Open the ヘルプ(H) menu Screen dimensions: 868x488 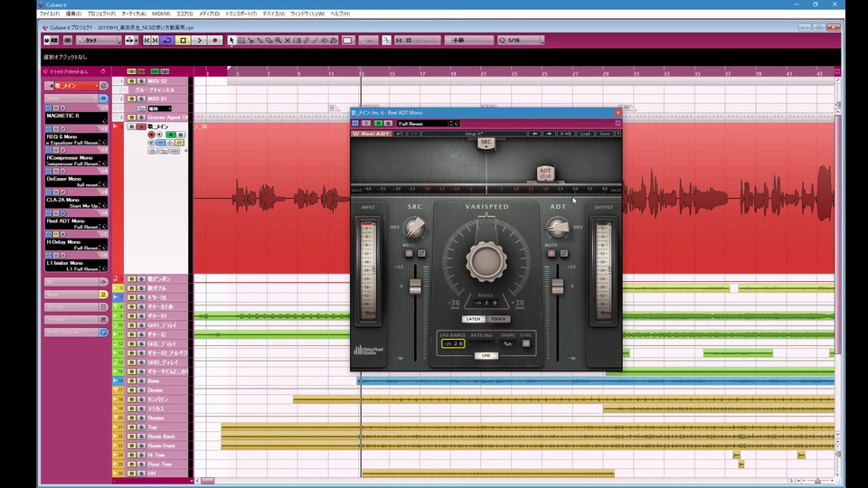[340, 14]
